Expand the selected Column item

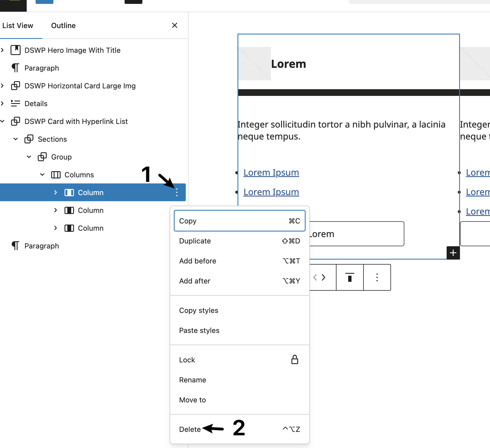[x=56, y=192]
